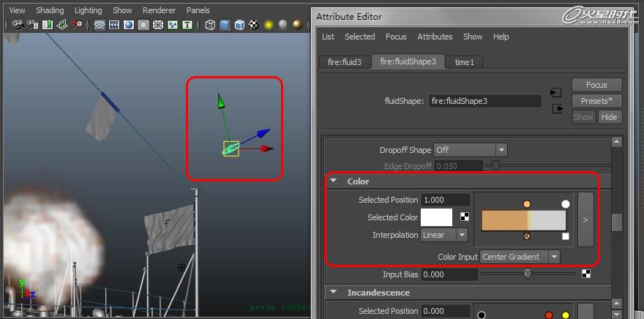Select the orange color ramp handle
The height and width of the screenshot is (319, 644).
(x=527, y=204)
